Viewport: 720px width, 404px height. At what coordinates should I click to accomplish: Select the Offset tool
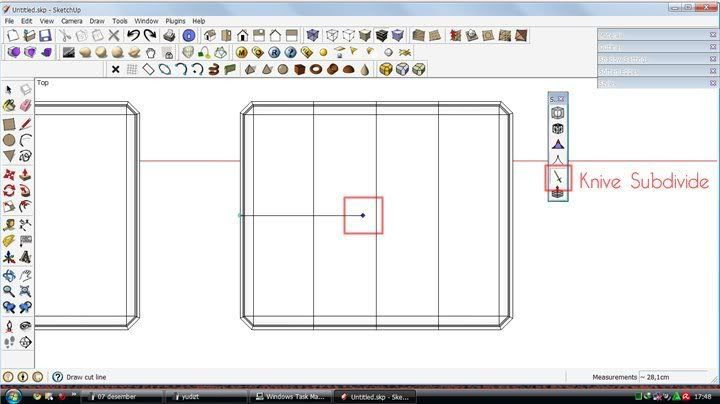[25, 207]
